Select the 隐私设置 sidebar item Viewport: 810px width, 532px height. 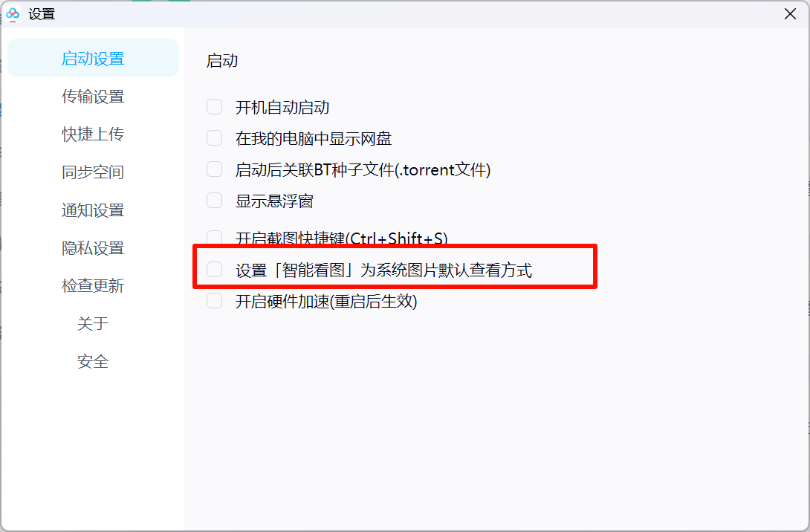pyautogui.click(x=93, y=247)
